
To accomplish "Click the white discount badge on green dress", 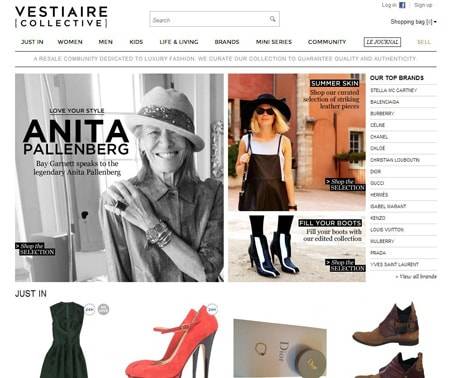I will point(89,310).
